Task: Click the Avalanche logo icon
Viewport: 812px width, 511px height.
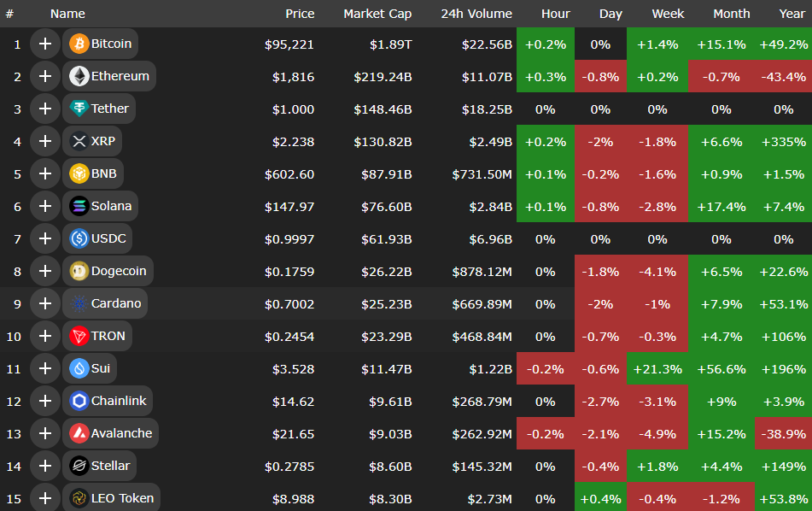Action: [x=79, y=433]
